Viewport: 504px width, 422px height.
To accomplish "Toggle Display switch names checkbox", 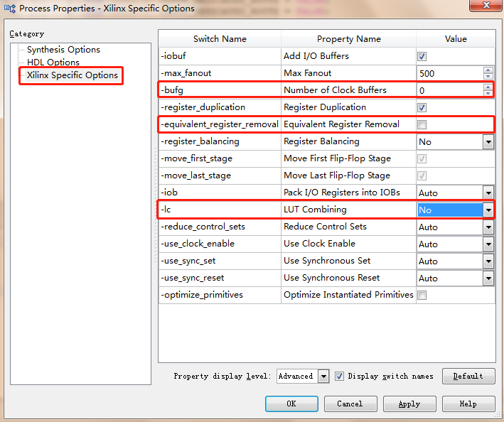I will (339, 376).
